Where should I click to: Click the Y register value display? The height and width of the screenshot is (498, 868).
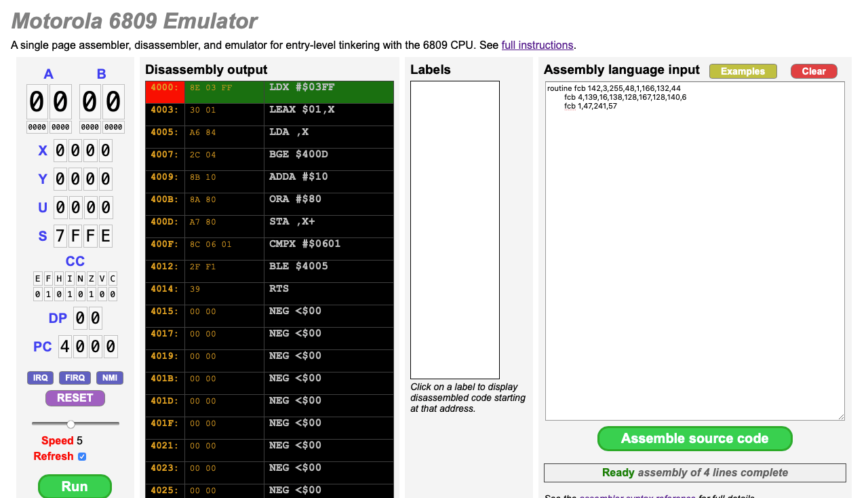pyautogui.click(x=83, y=179)
